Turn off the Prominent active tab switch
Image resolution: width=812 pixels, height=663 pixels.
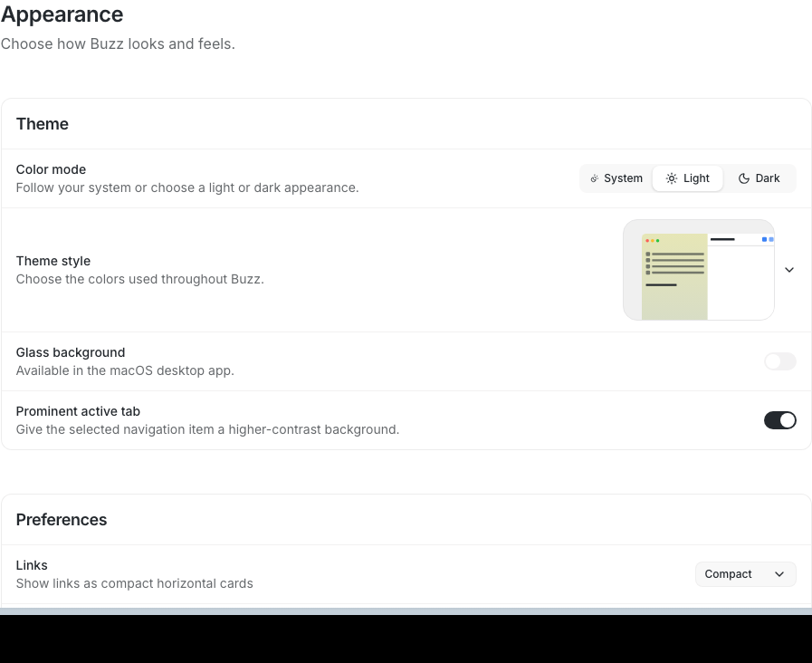pos(780,420)
